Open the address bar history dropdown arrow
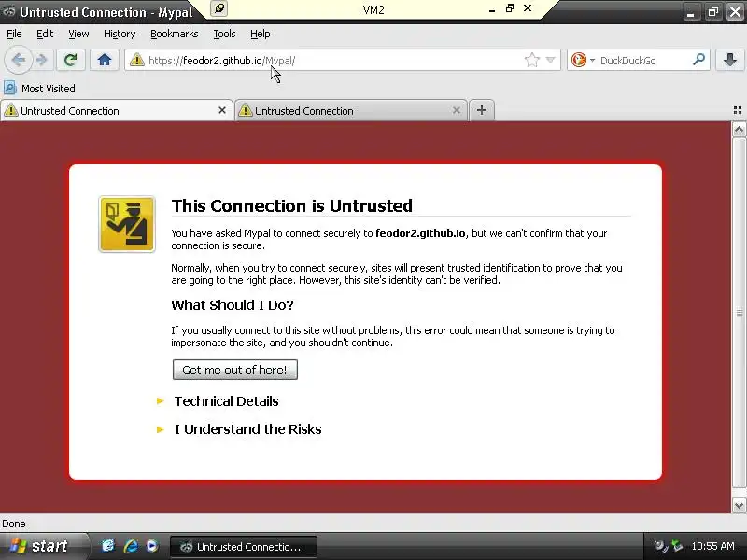 550,60
